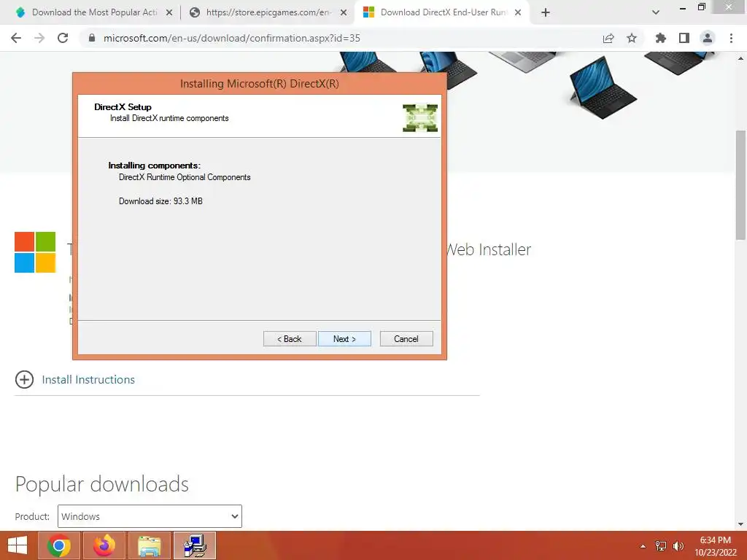747x560 pixels.
Task: Show hidden system tray icons
Action: point(643,546)
